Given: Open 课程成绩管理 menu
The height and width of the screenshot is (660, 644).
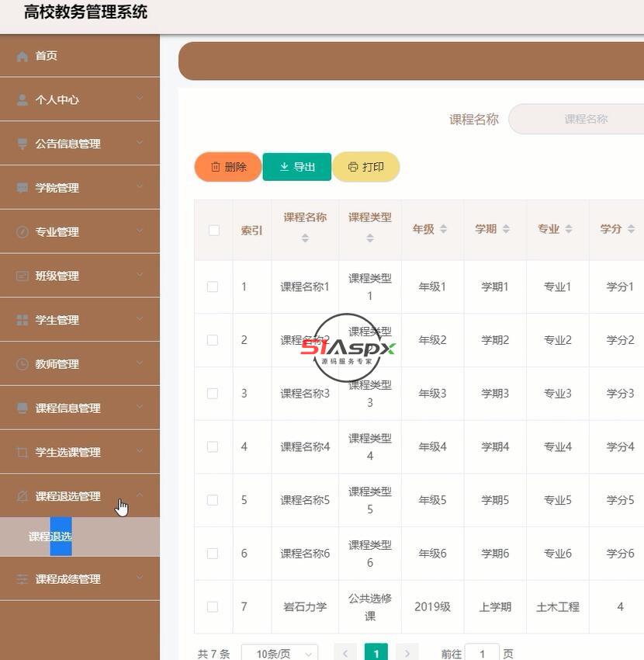Looking at the screenshot, I should tap(80, 579).
